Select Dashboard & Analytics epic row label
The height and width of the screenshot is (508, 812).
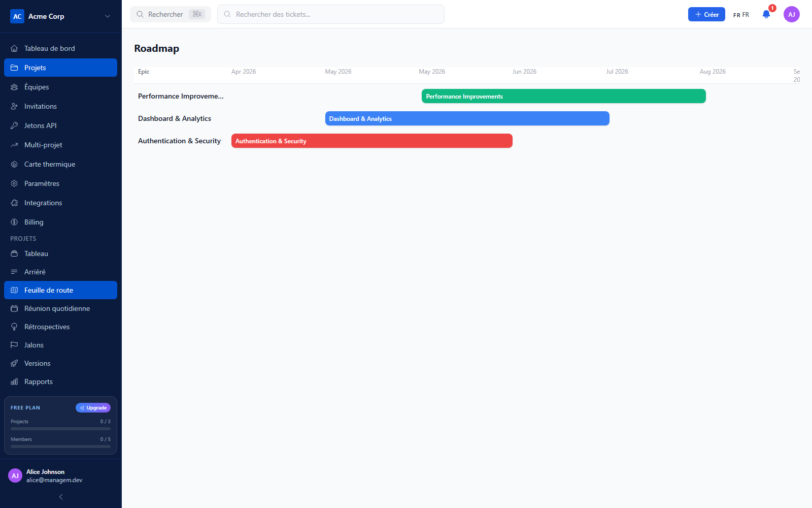(x=175, y=118)
